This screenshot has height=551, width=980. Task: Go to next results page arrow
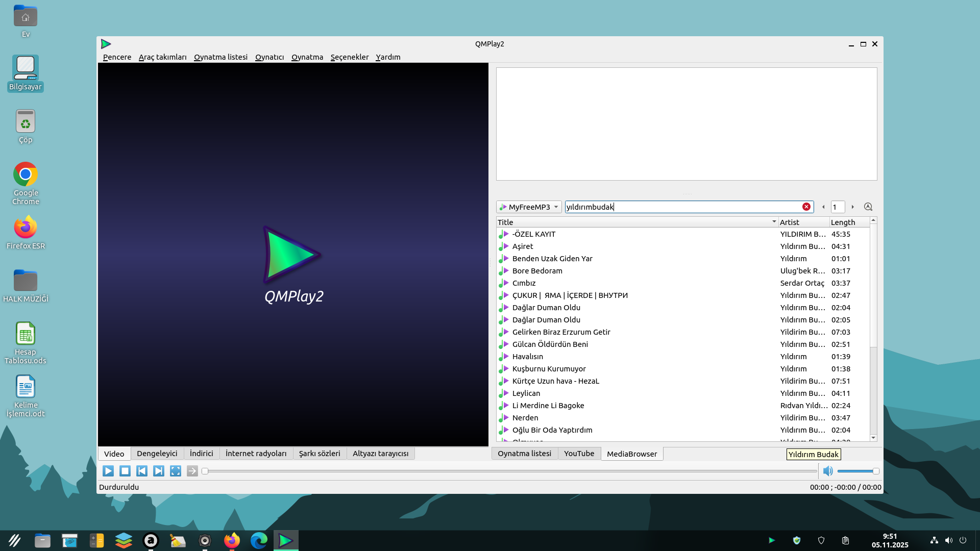click(852, 207)
